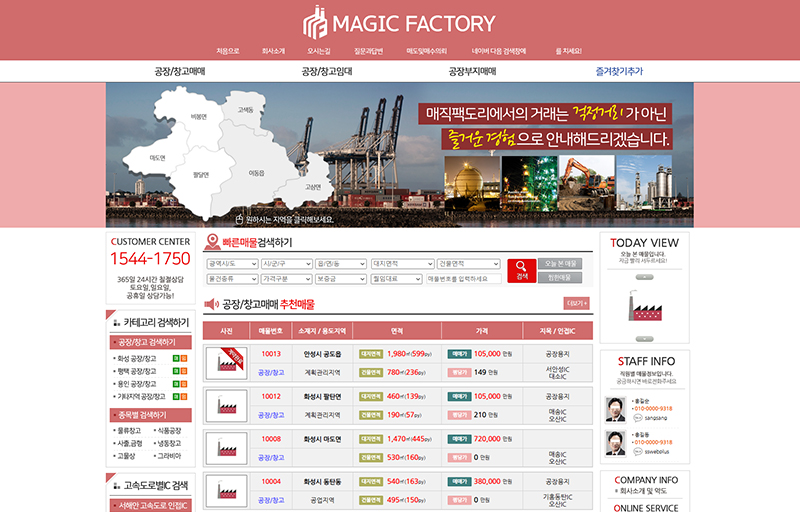Open the 가격구분 dropdown
This screenshot has width=800, height=512.
pos(287,279)
